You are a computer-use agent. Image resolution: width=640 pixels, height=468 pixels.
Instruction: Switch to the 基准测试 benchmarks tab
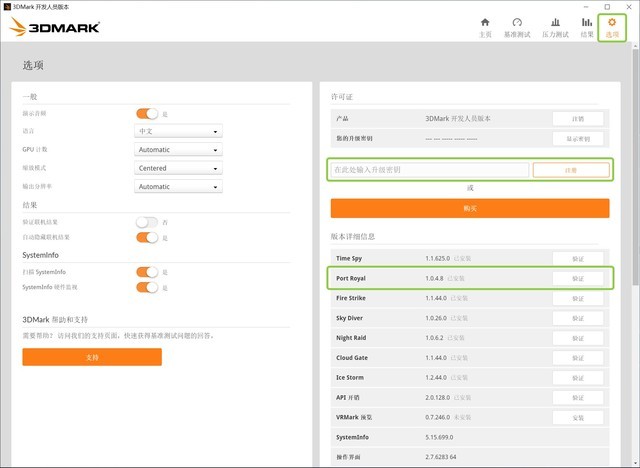point(517,28)
